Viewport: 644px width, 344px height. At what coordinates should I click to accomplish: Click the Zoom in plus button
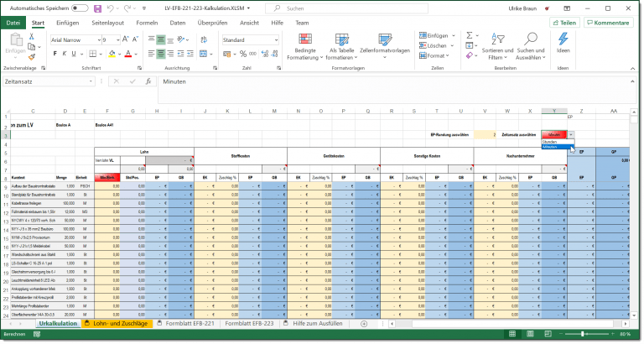(613, 334)
